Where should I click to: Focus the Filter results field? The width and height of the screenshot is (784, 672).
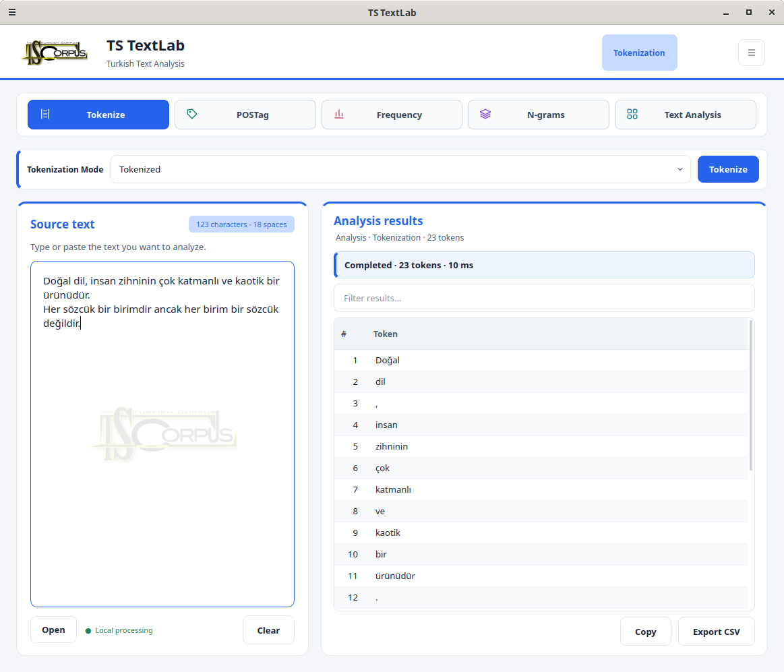coord(544,298)
